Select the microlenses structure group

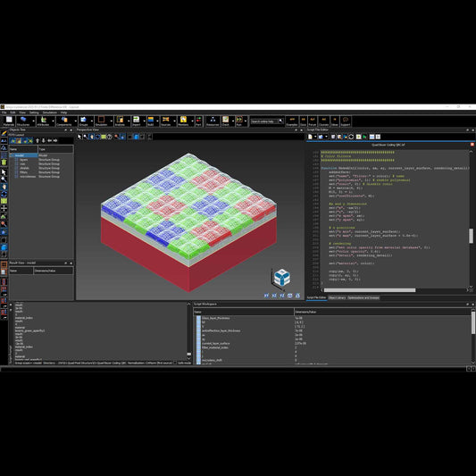28,176
